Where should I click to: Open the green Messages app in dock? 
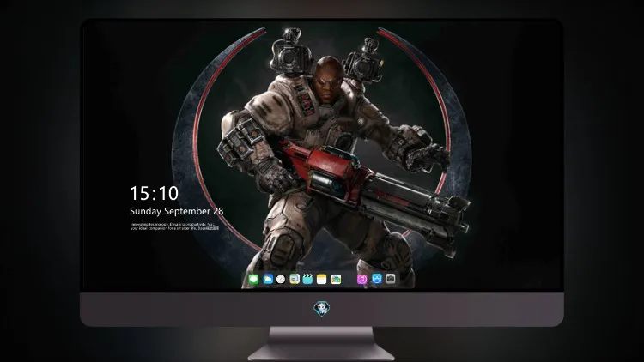254,279
